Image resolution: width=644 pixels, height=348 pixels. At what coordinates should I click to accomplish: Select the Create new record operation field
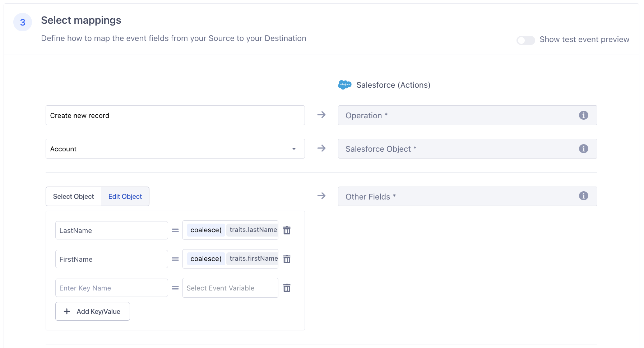click(x=175, y=115)
